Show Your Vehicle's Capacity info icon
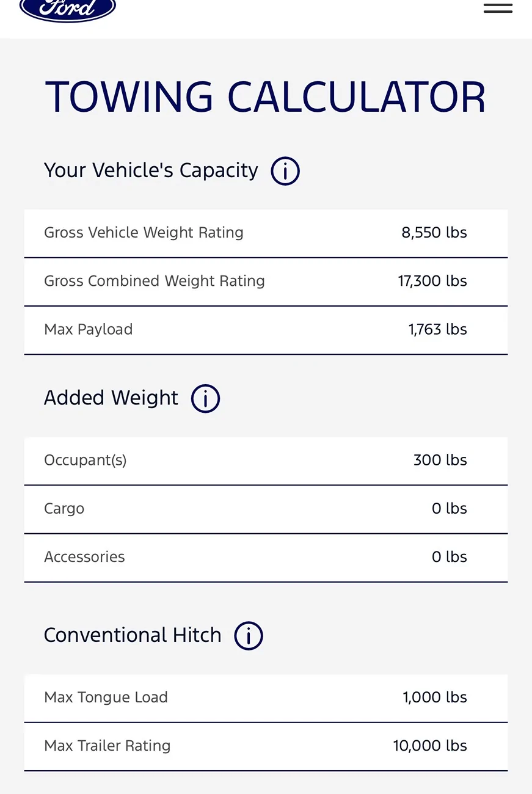This screenshot has height=794, width=532. [x=285, y=171]
